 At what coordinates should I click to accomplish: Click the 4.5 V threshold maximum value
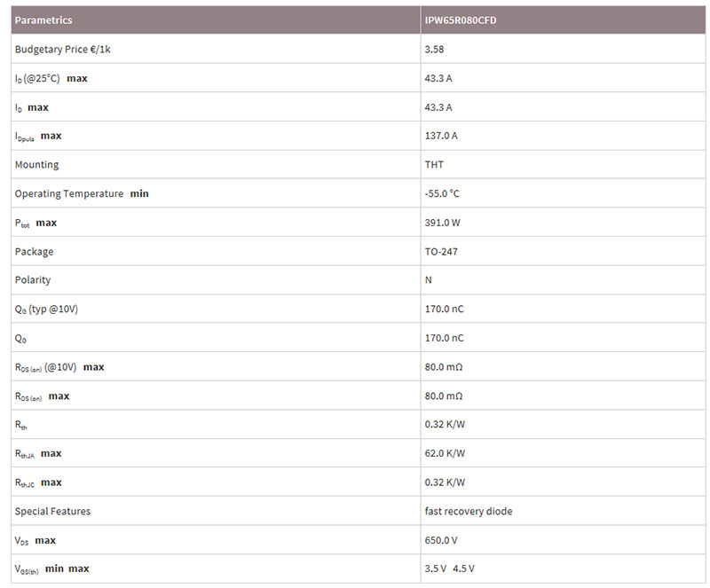pos(463,568)
